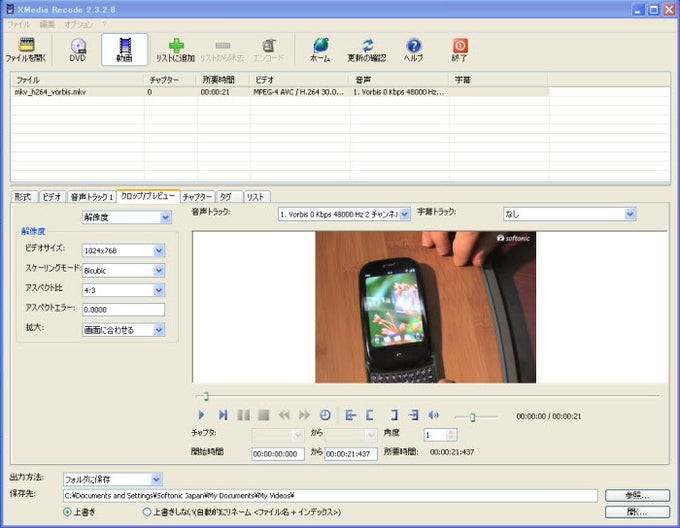Open the chapter start dropdown
680x528 pixels.
point(278,434)
